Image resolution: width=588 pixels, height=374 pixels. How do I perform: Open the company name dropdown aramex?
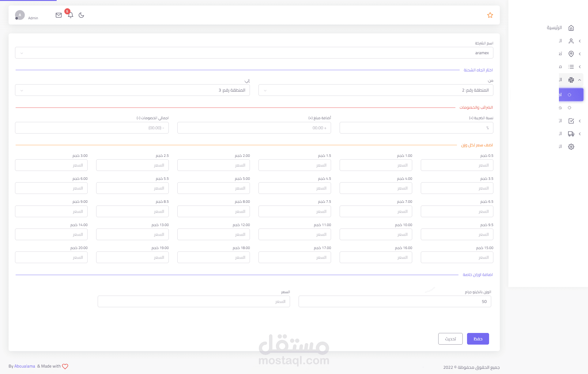[x=254, y=53]
